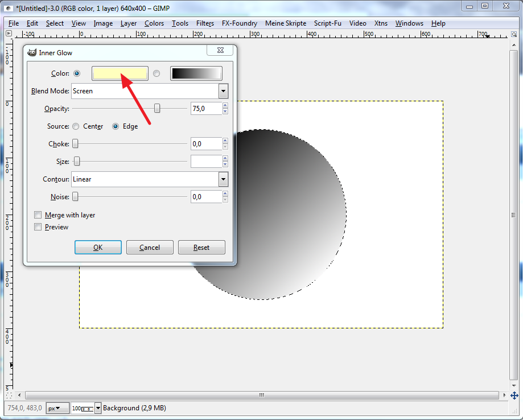This screenshot has width=523, height=420.
Task: Click the horizontal scrollbar thumb
Action: (262, 395)
